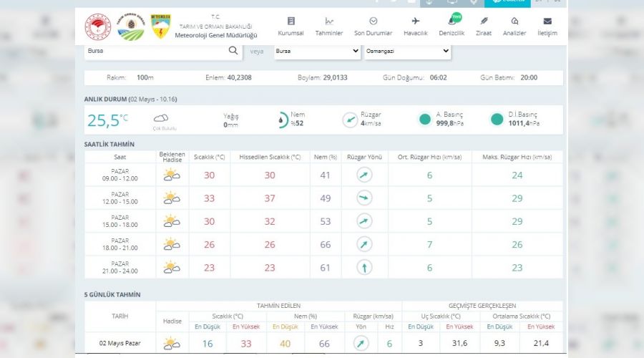This screenshot has height=358, width=644.
Task: Click the green D.İ.Basınç circle
Action: tap(497, 120)
